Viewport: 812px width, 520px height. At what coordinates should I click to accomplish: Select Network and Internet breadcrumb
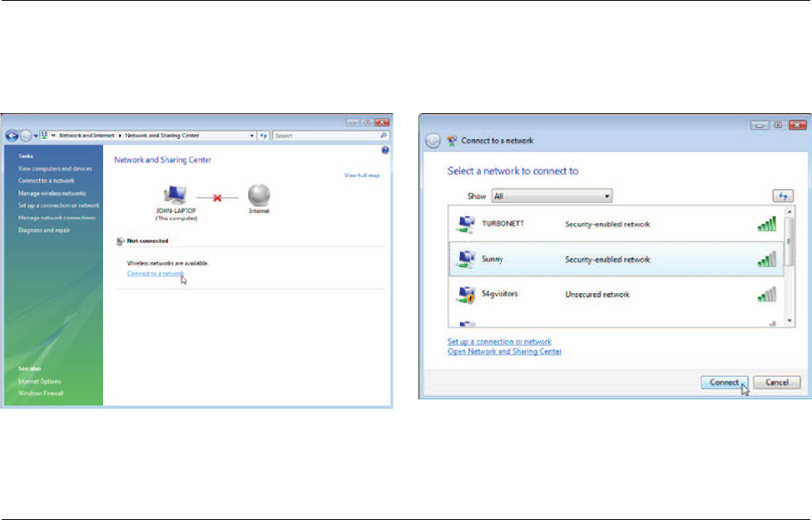pos(87,135)
